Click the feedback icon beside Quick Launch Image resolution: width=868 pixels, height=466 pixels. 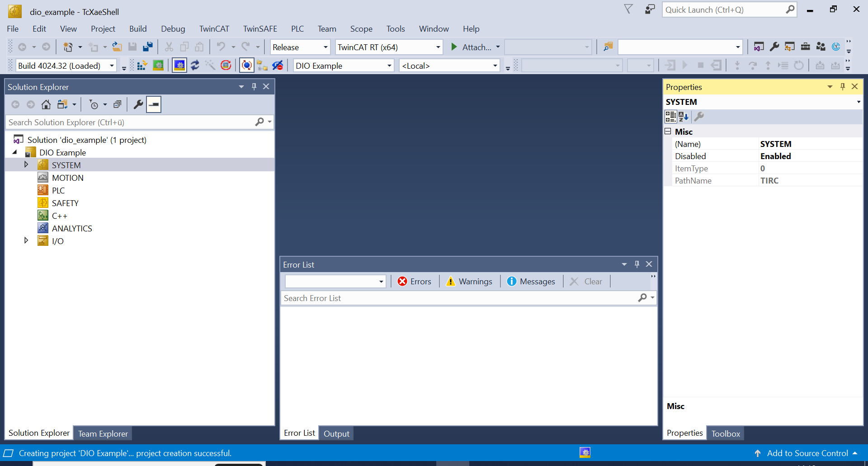(650, 9)
